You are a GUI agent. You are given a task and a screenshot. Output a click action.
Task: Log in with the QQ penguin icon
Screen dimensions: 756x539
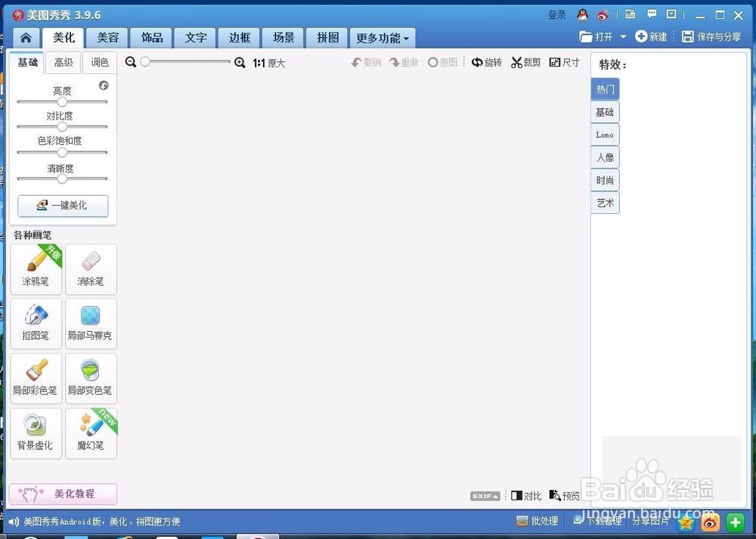click(582, 15)
